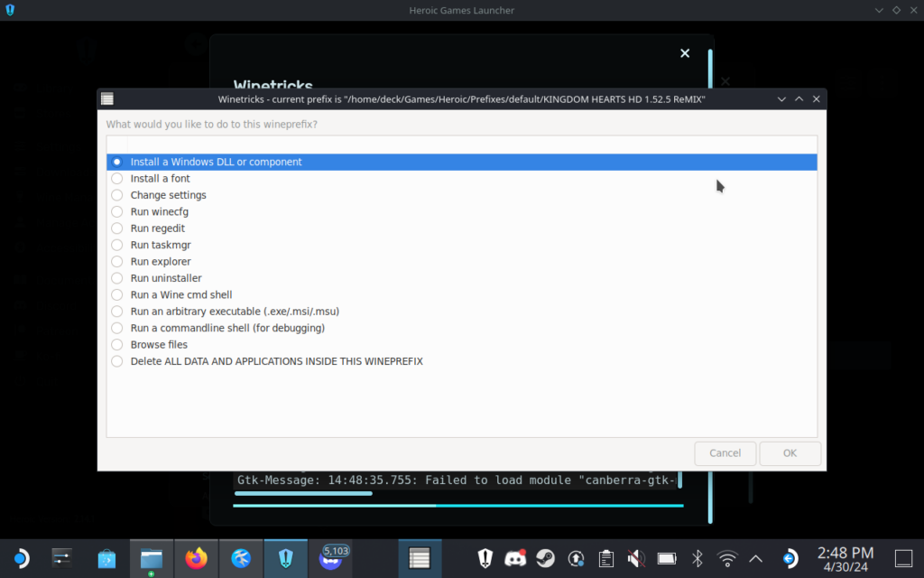Viewport: 924px width, 578px height.
Task: Select Run a commandline shell for debugging
Action: [461, 327]
